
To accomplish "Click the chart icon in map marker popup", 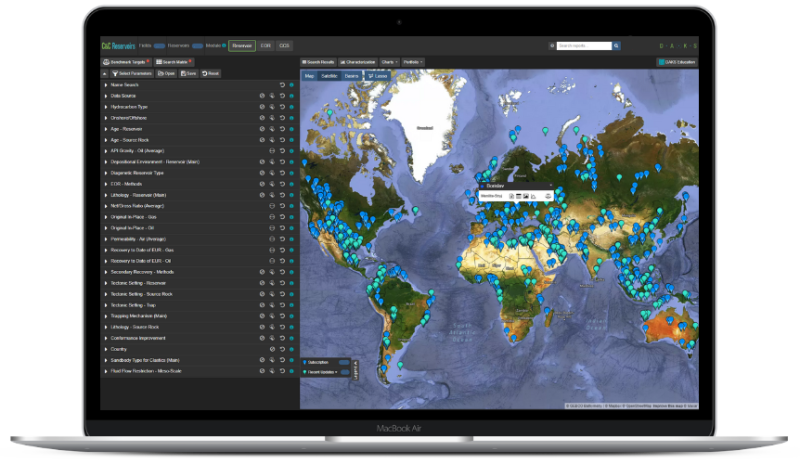I will pos(535,195).
